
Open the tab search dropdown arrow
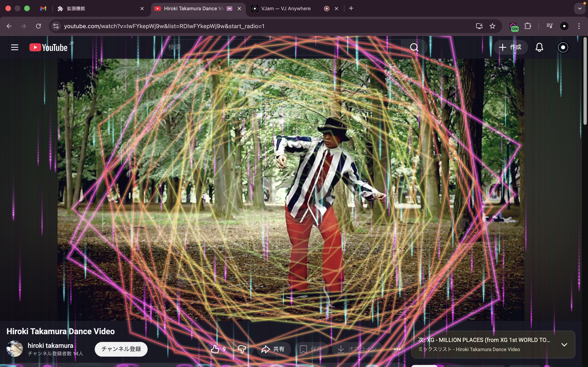[x=580, y=9]
